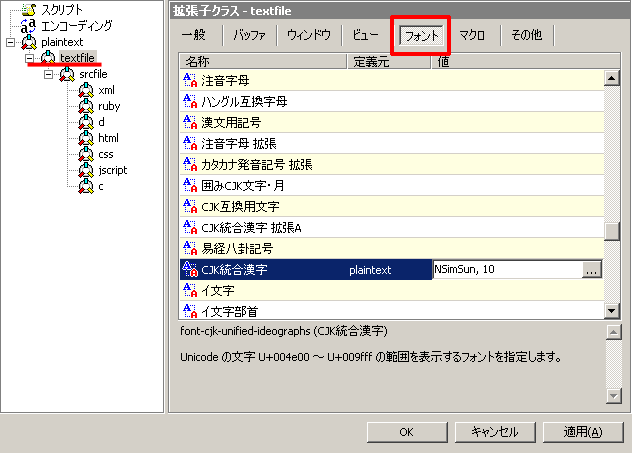Image resolution: width=632 pixels, height=453 pixels.
Task: Click the キャンセル button
Action: (x=495, y=432)
